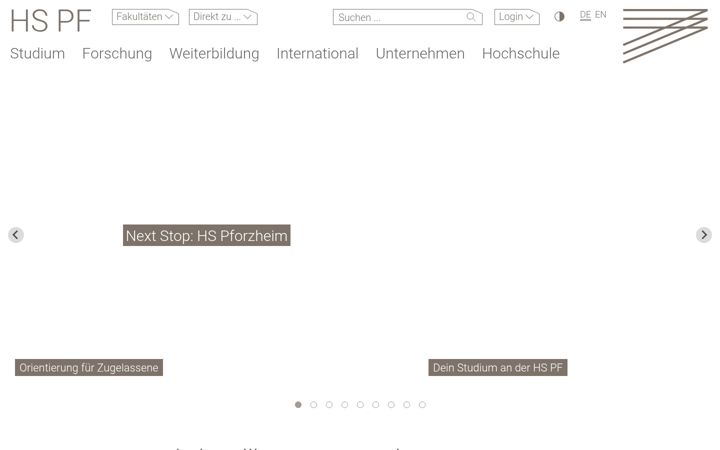This screenshot has height=450, width=720.
Task: Open the Fakultäten dropdown
Action: click(145, 17)
